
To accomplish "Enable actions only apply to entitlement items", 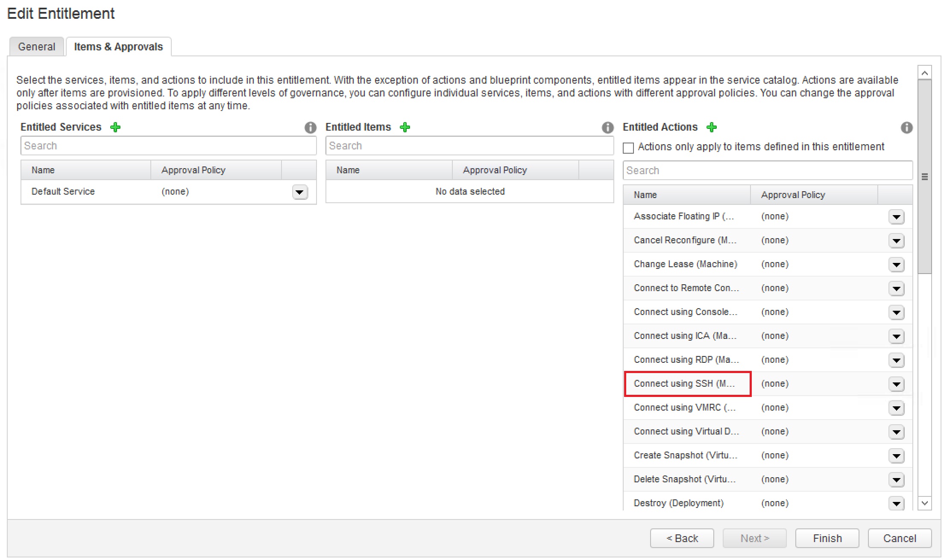I will click(628, 148).
